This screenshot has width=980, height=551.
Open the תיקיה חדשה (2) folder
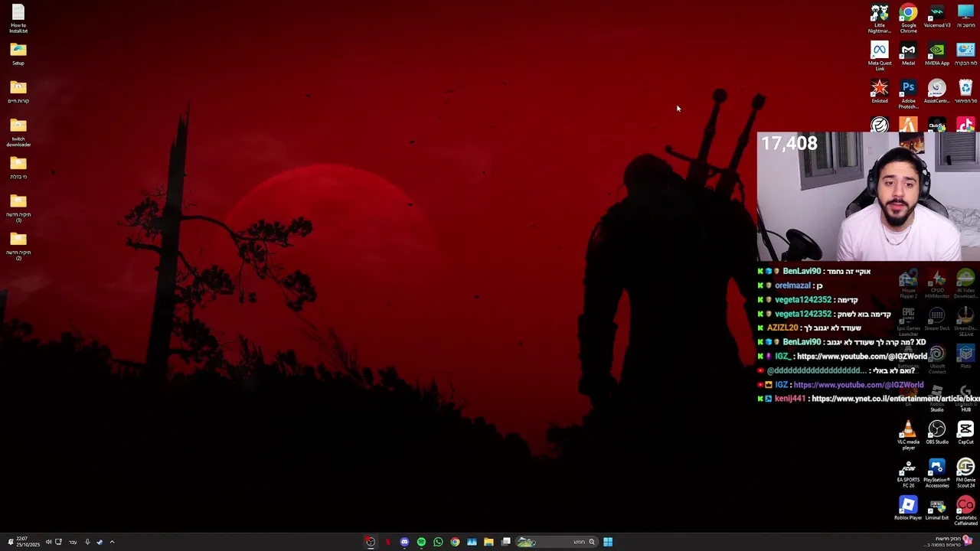tap(18, 246)
